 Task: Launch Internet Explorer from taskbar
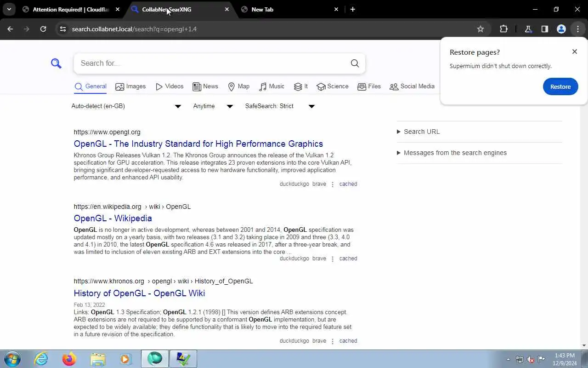[41, 359]
